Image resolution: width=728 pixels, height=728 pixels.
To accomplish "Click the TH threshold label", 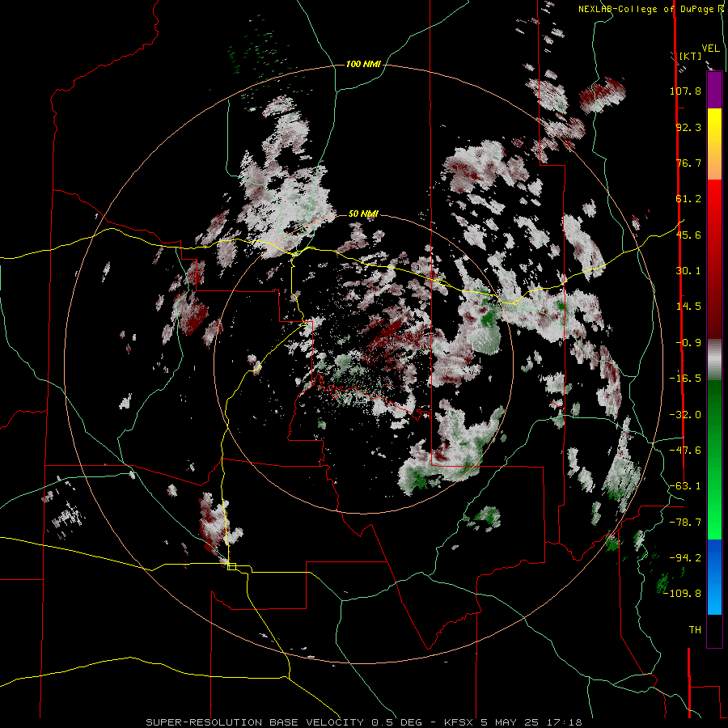I will [695, 630].
